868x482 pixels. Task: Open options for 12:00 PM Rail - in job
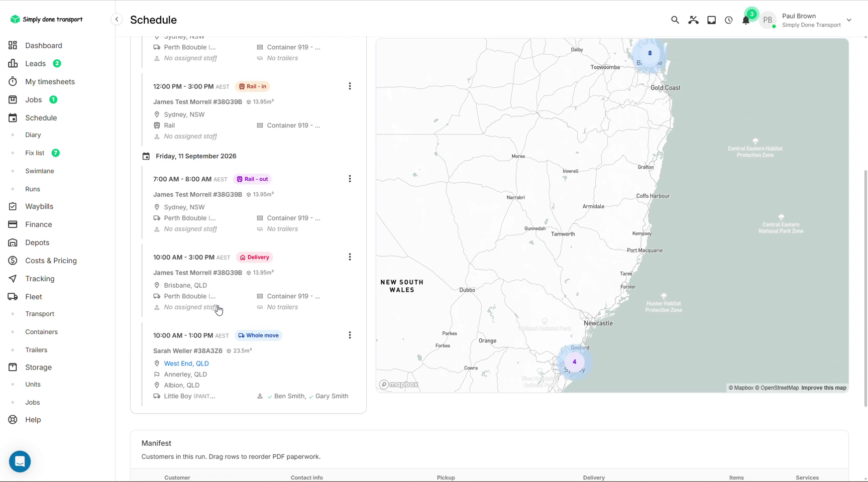point(350,86)
